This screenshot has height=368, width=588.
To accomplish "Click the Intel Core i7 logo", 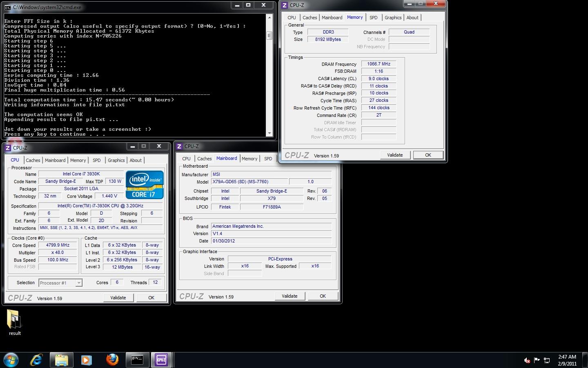I will [x=145, y=185].
